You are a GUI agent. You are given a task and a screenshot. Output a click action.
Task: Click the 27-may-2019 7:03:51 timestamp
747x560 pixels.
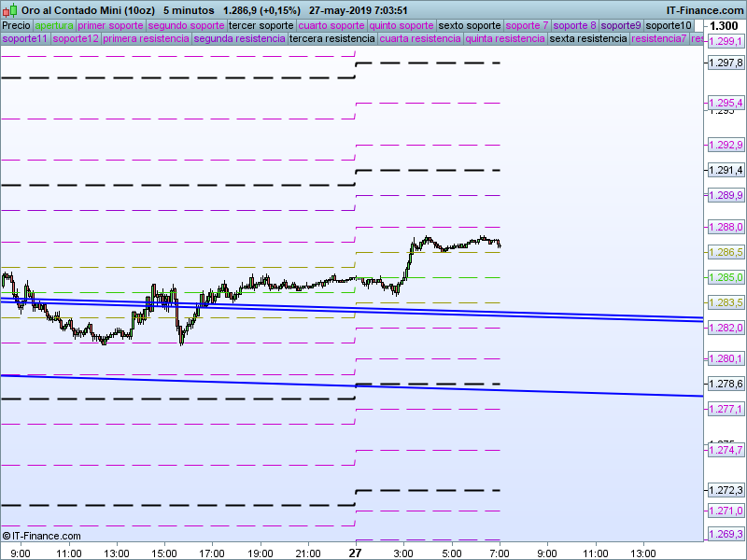click(x=358, y=10)
